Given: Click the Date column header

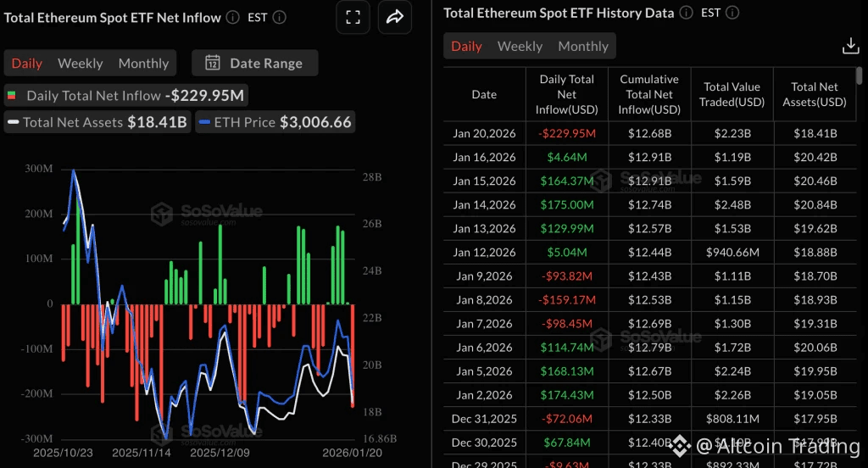Looking at the screenshot, I should click(484, 94).
